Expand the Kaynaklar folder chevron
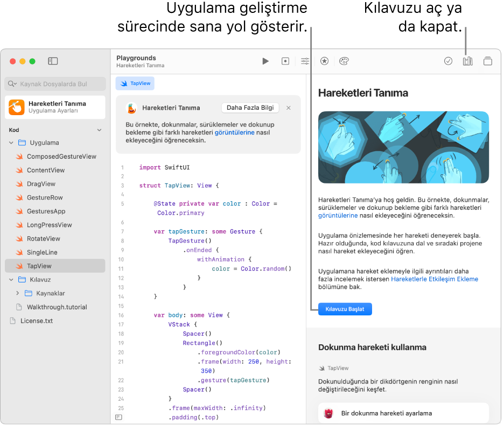Viewport: 504px width, 425px height. (x=18, y=293)
